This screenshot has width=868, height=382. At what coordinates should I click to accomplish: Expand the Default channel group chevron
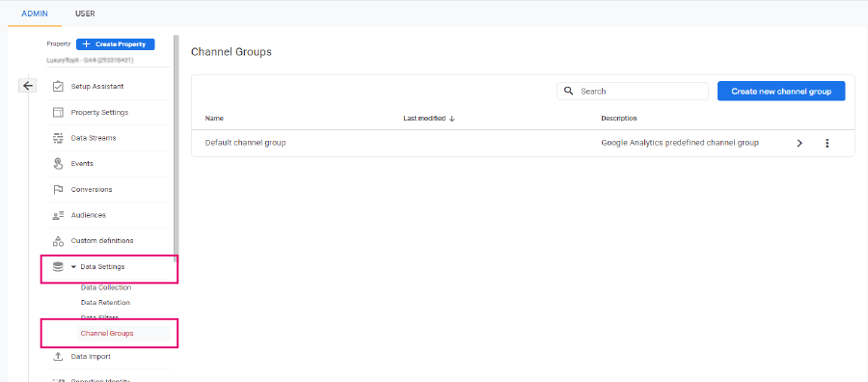tap(800, 143)
